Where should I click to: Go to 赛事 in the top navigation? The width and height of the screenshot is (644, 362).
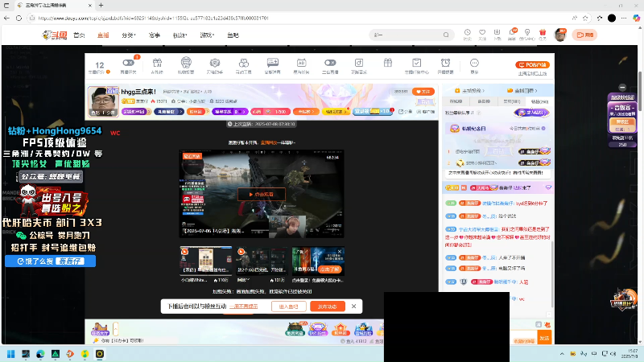click(155, 35)
